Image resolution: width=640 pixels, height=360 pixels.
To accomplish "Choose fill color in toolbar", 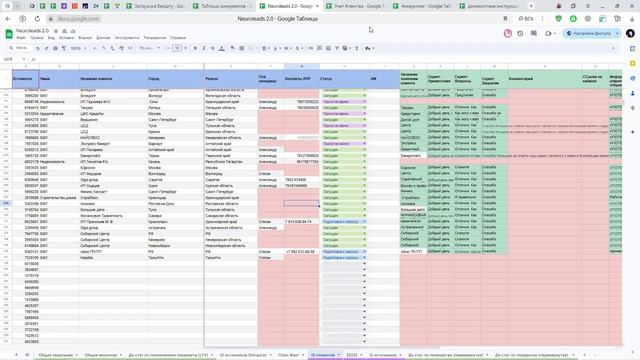I will point(233,48).
